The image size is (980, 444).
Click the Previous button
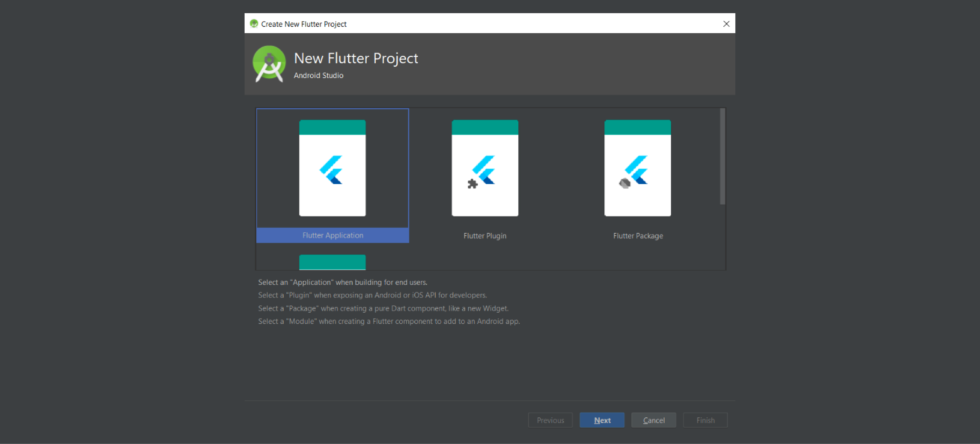click(550, 420)
